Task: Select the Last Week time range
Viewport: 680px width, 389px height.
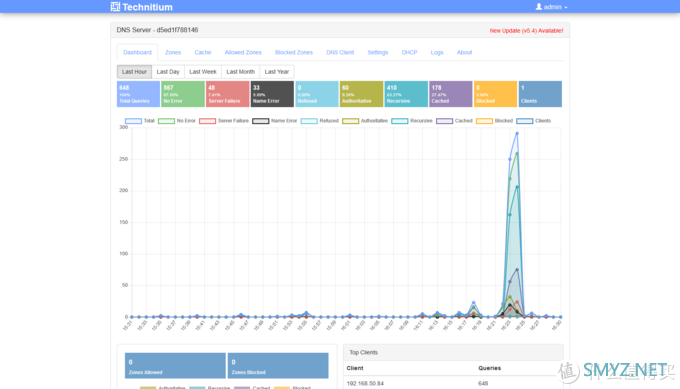Action: point(203,72)
